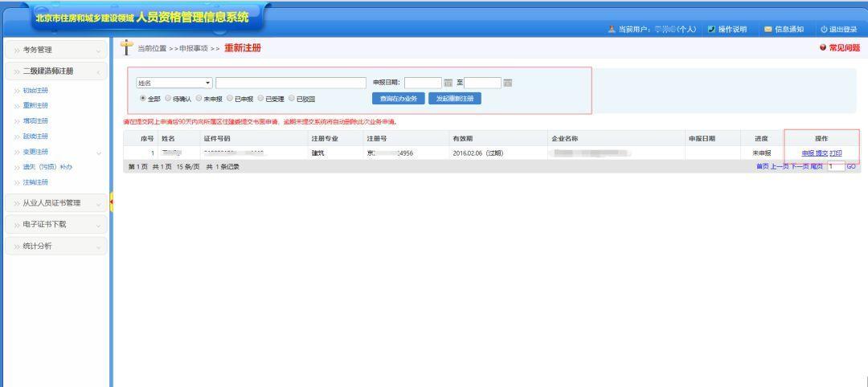Click the 操作说明 text link
Viewport: 868px width, 387px height.
pyautogui.click(x=732, y=29)
